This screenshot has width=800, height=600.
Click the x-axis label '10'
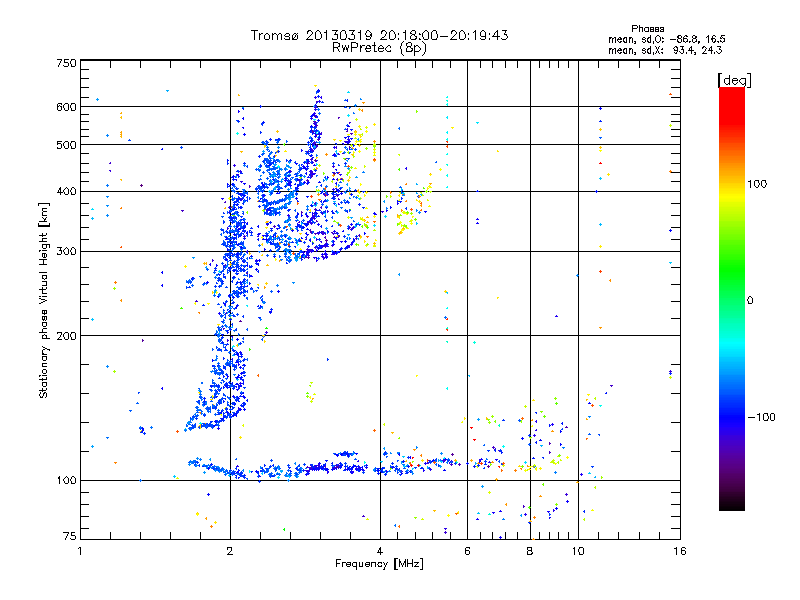coord(578,551)
